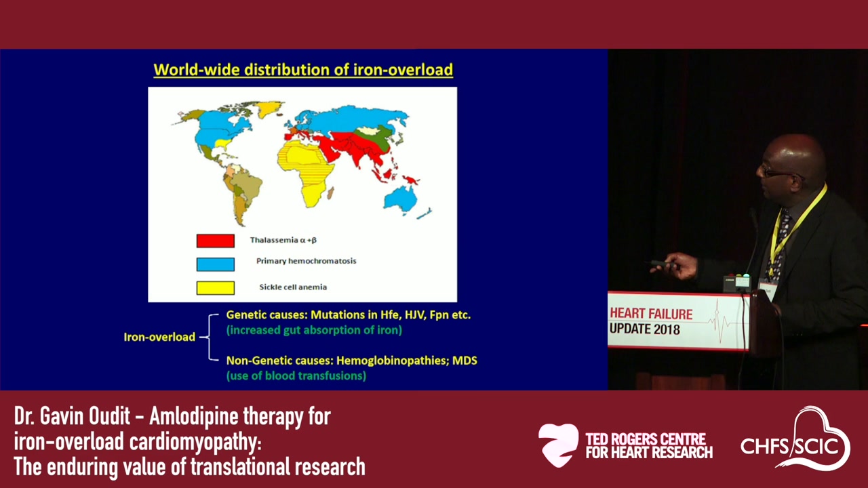Select the blue Primary hemochromatosis swatch
The image size is (868, 488).
click(x=216, y=264)
